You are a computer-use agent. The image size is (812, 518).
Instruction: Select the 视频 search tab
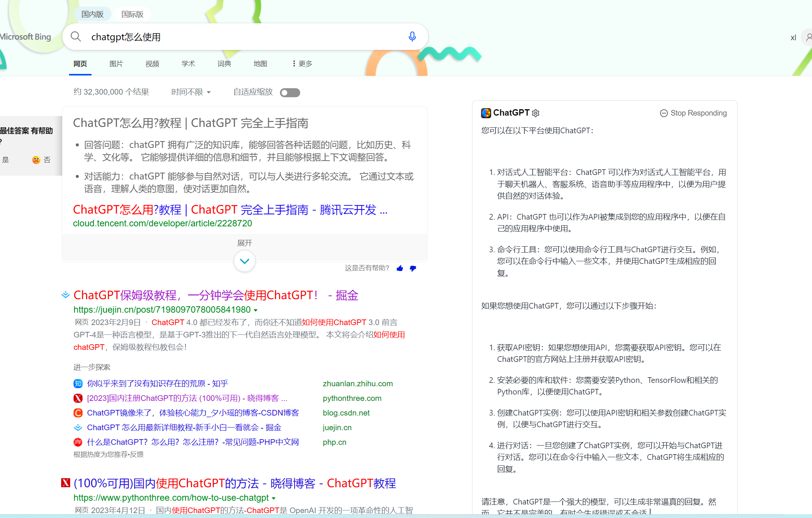tap(152, 64)
